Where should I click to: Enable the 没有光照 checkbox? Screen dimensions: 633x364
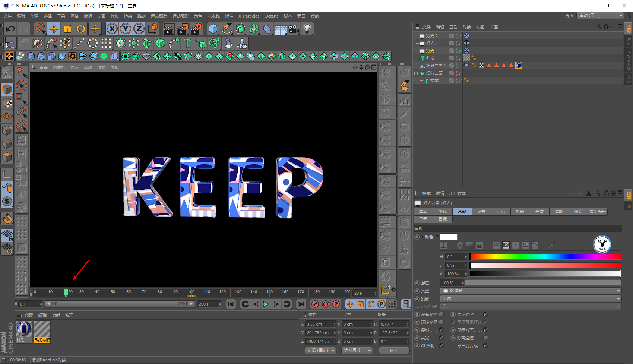coord(441,314)
